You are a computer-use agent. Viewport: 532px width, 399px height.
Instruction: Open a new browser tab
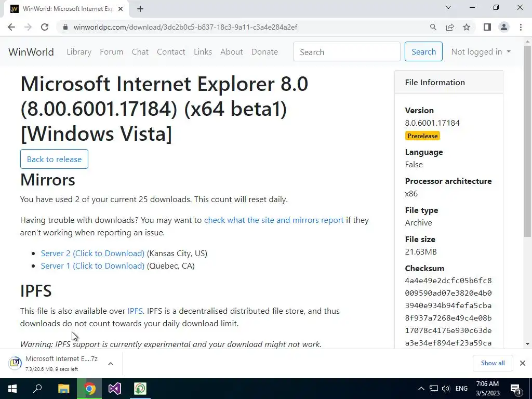pos(140,9)
